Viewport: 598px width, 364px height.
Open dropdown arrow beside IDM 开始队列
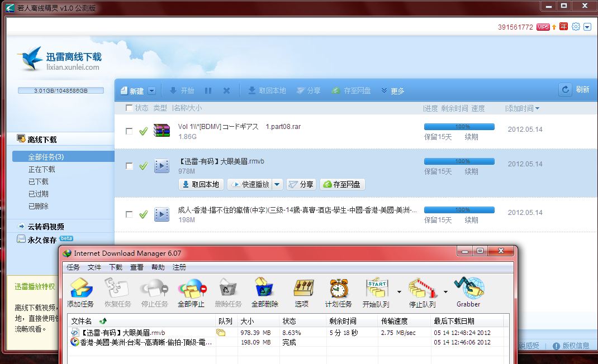click(399, 292)
